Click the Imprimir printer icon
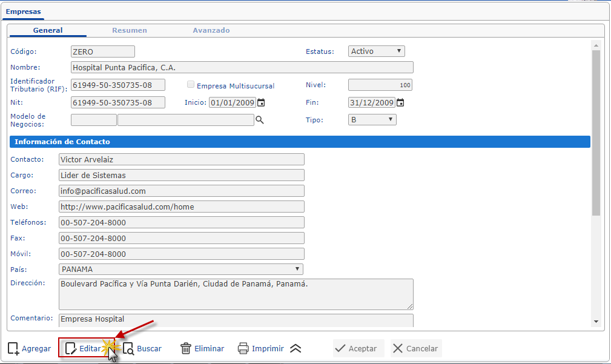Viewport: 611px width, 364px height. pyautogui.click(x=243, y=349)
